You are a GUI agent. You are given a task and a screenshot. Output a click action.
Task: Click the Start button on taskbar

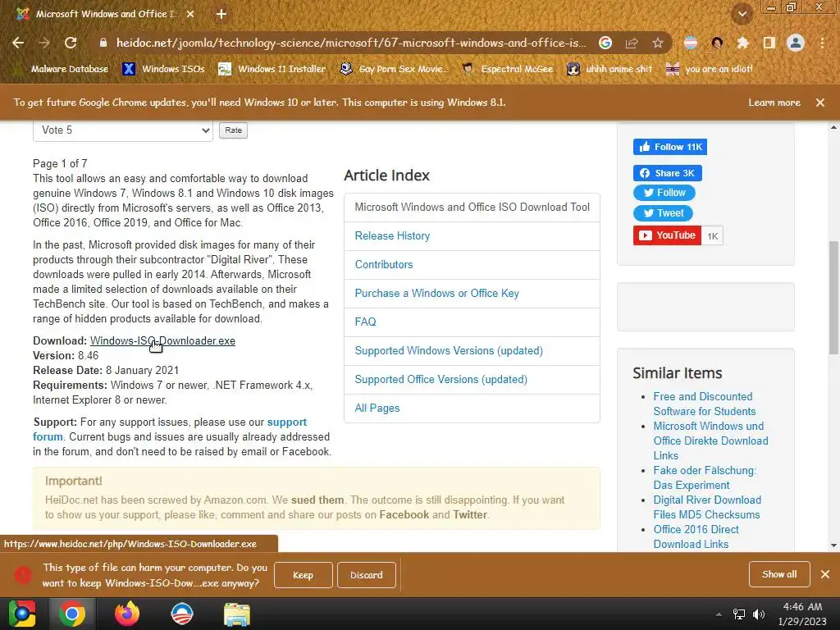click(x=22, y=614)
